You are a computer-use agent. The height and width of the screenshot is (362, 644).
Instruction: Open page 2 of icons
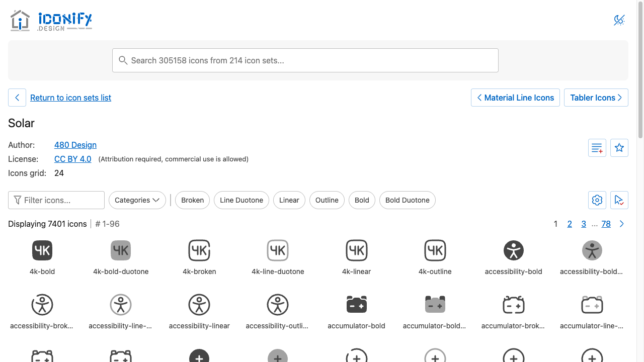(x=570, y=224)
